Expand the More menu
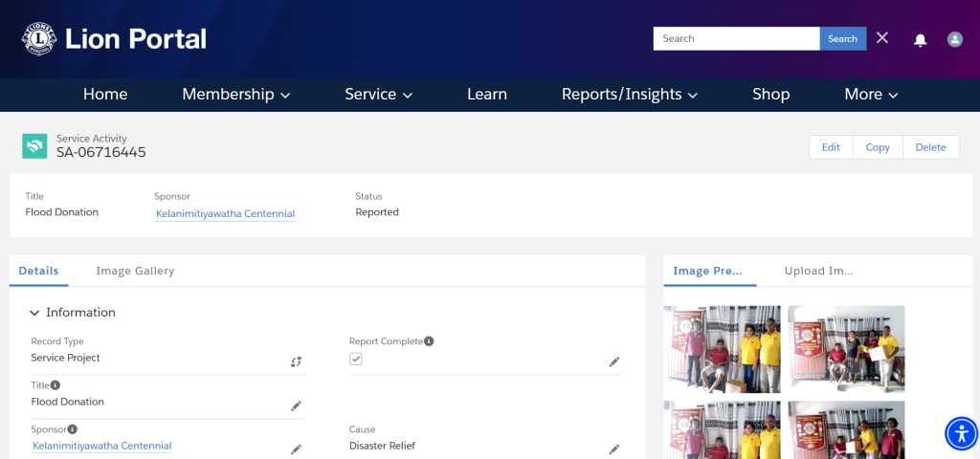 tap(871, 95)
